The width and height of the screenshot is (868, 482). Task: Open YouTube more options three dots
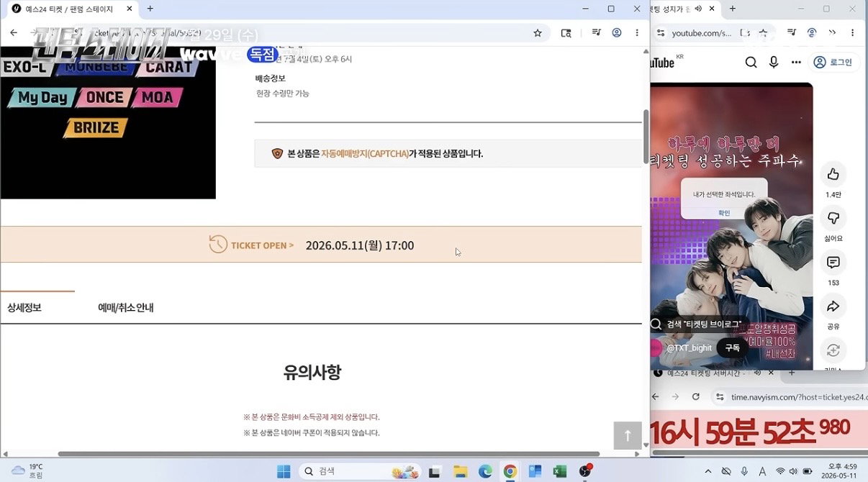click(x=796, y=63)
